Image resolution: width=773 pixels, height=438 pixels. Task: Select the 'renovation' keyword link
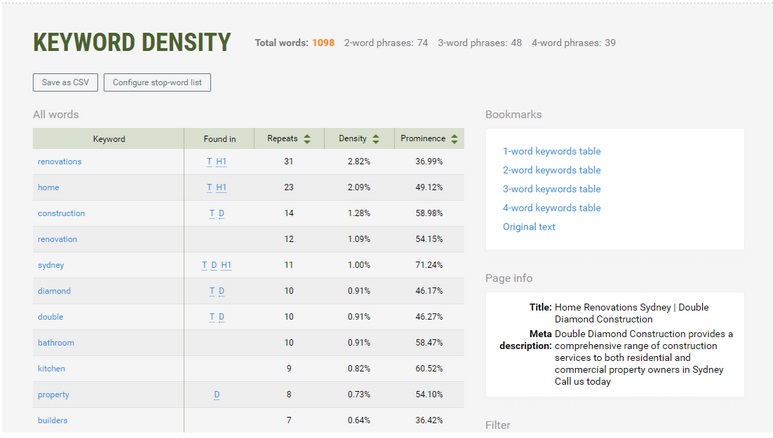pyautogui.click(x=57, y=239)
